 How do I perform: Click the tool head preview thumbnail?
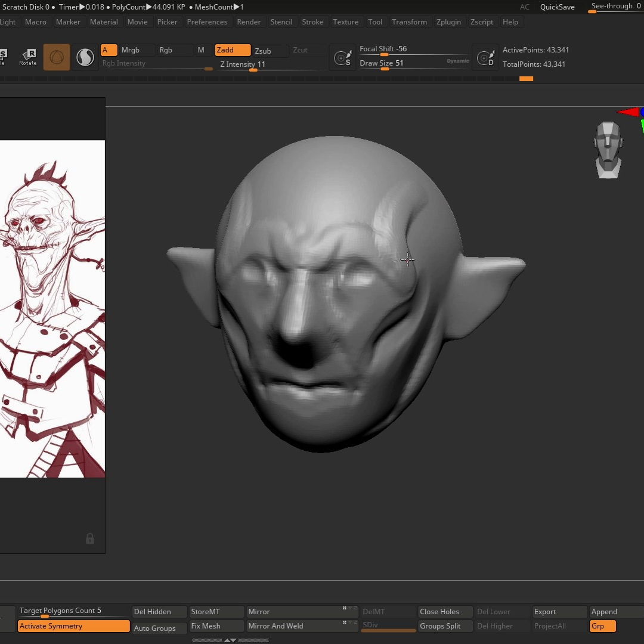click(x=608, y=149)
